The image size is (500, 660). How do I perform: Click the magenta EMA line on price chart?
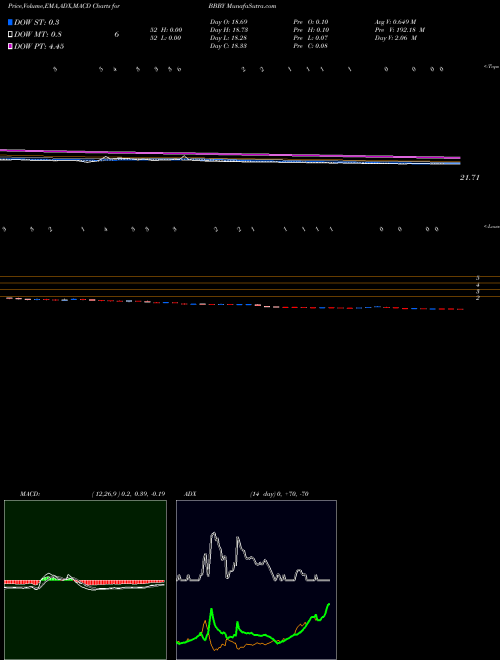tap(229, 154)
